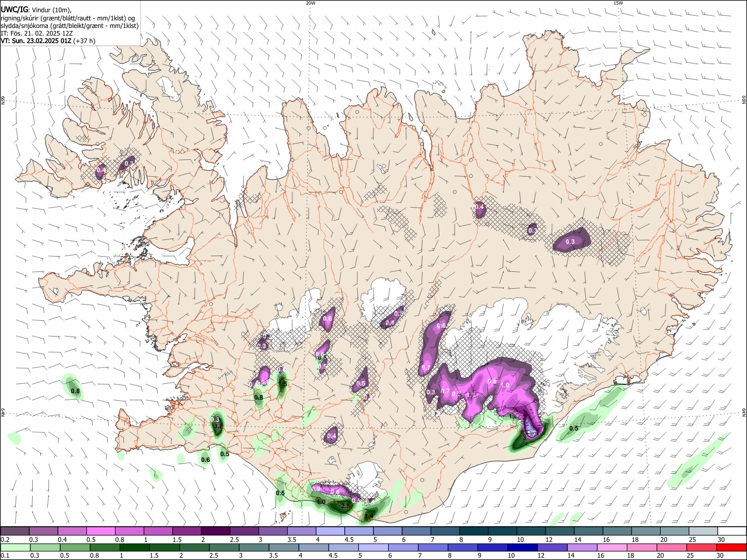Click the '0.3' value in large northeast purple patch
Screen dimensions: 747x560
pos(570,242)
